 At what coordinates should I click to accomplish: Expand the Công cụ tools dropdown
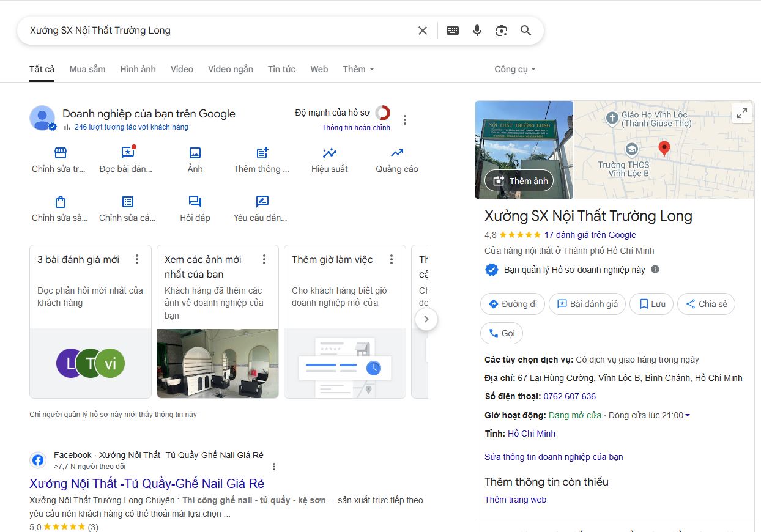514,69
